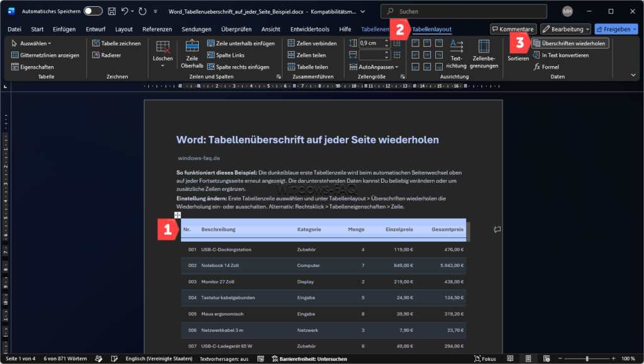Open the Tabellenlayout tab

(x=431, y=29)
